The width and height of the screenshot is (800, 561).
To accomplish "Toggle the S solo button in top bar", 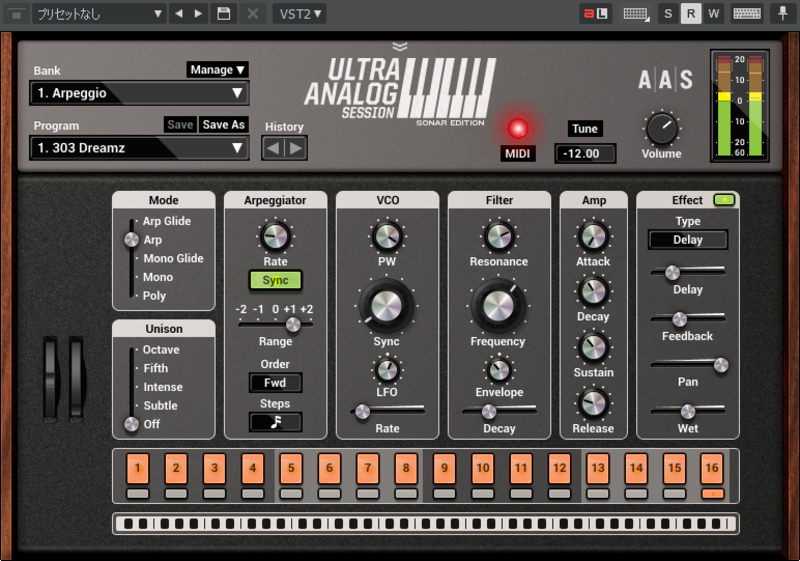I will pyautogui.click(x=668, y=14).
